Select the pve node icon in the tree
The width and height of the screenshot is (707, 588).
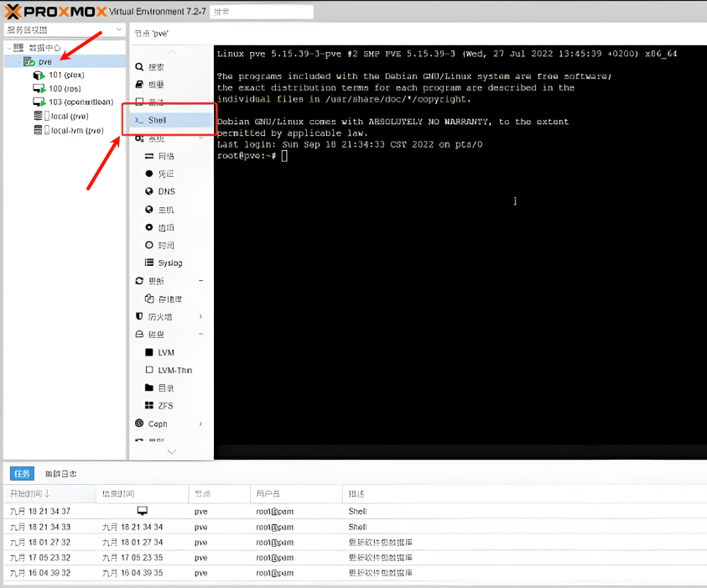[x=29, y=61]
